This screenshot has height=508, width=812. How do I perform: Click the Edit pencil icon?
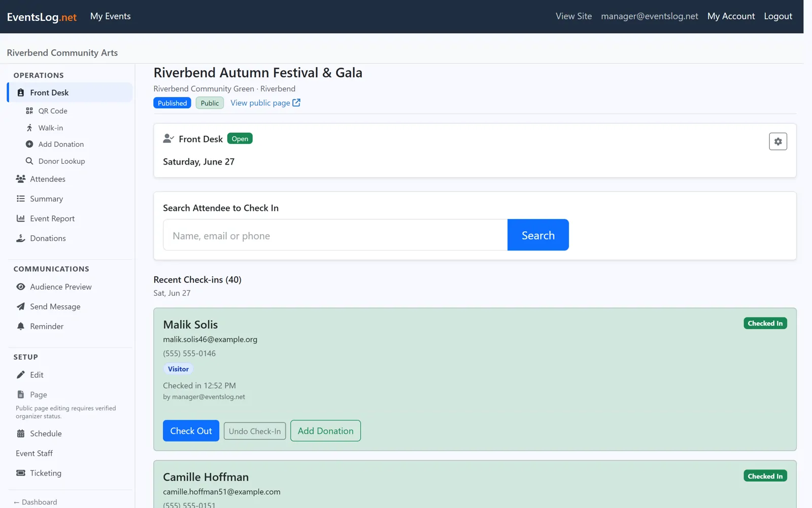tap(21, 375)
